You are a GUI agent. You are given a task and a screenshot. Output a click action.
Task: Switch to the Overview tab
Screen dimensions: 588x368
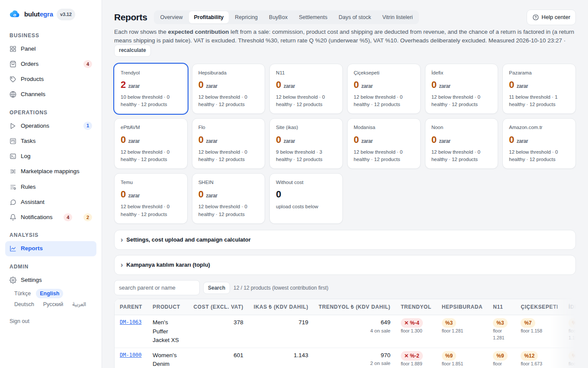[x=172, y=17]
